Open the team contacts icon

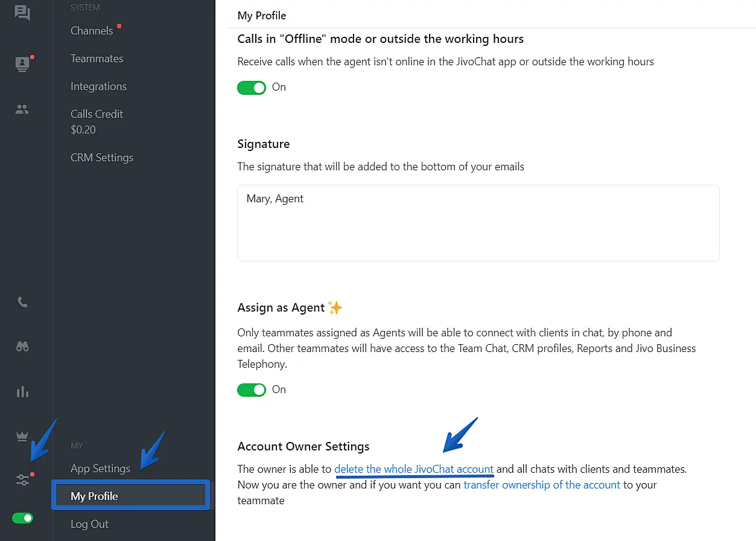22,109
